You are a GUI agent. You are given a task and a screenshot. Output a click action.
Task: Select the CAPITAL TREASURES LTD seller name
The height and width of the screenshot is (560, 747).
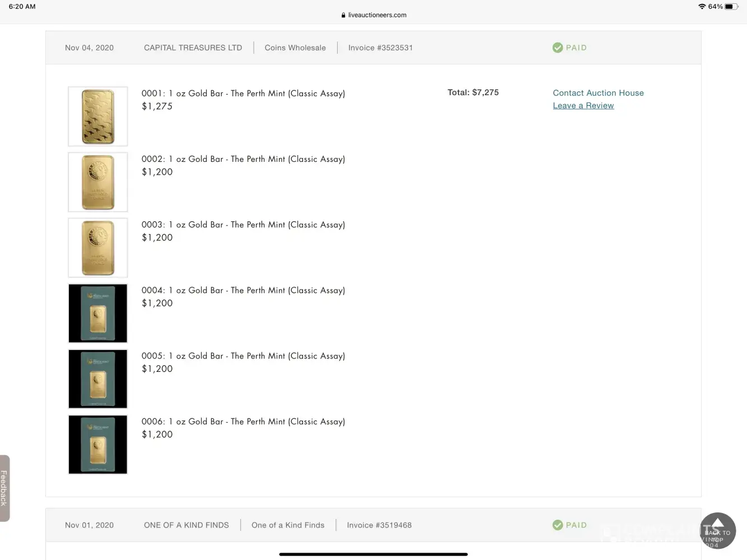coord(193,48)
